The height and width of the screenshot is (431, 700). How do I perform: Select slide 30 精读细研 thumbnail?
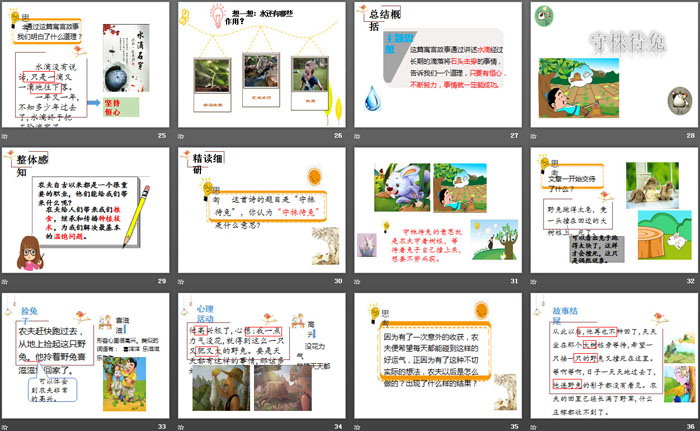(x=262, y=210)
